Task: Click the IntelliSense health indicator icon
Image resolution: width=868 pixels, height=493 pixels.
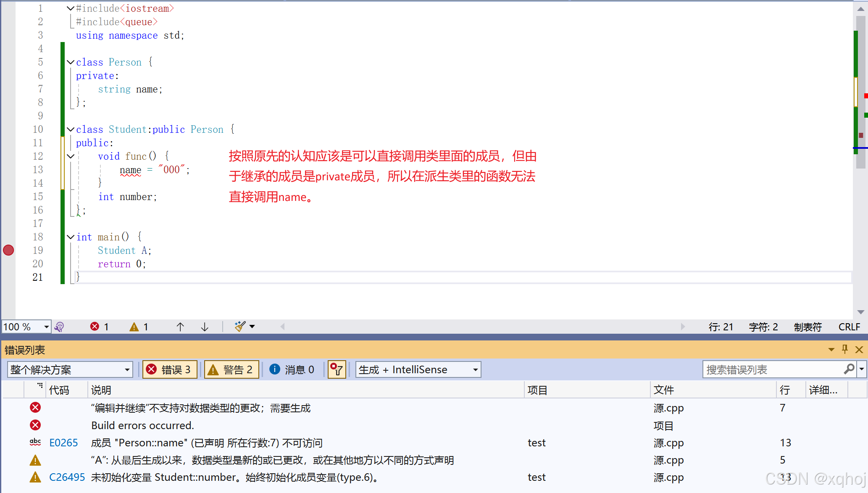Action: [59, 327]
